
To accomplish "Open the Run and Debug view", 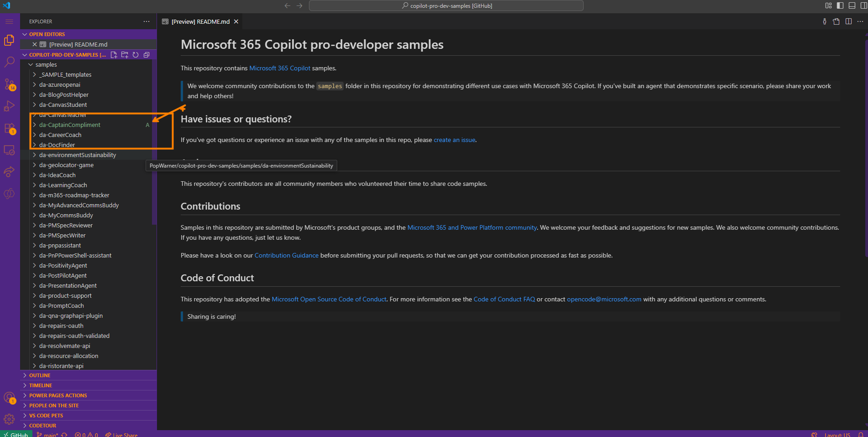I will point(9,106).
